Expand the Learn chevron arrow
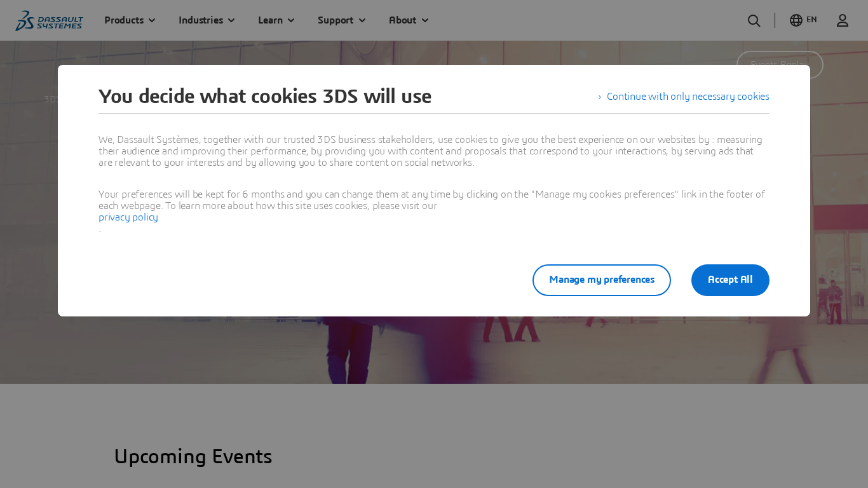 (x=291, y=20)
